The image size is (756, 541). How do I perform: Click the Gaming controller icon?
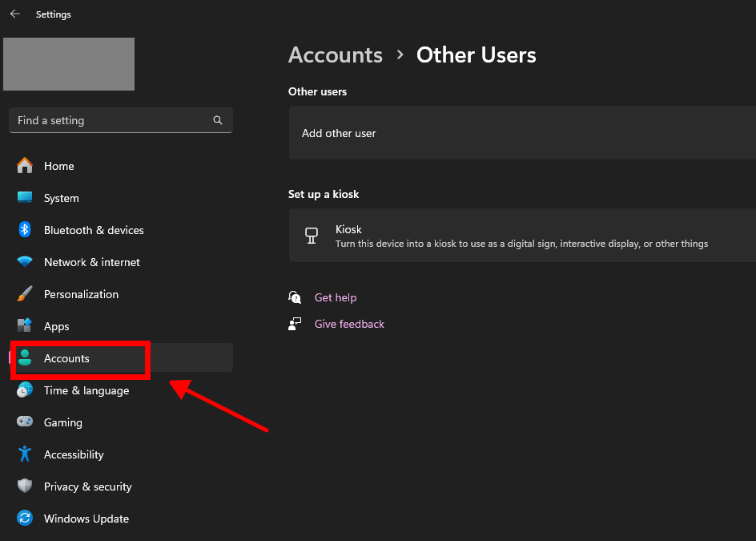(25, 422)
